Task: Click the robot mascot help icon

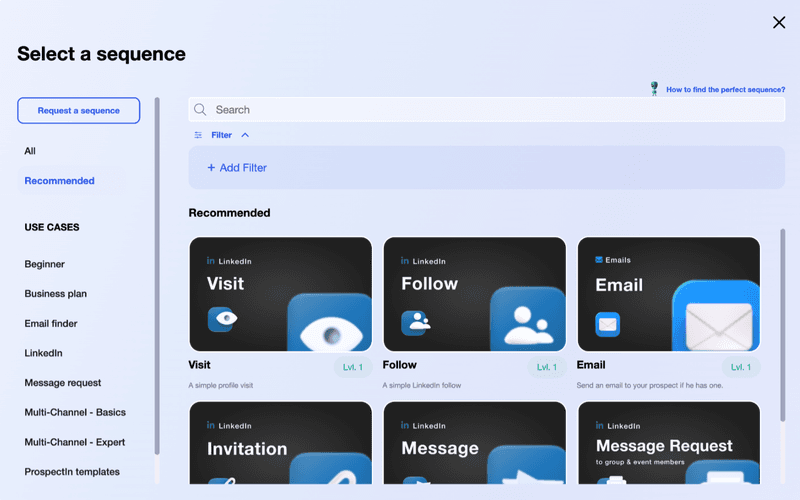Action: tap(654, 89)
